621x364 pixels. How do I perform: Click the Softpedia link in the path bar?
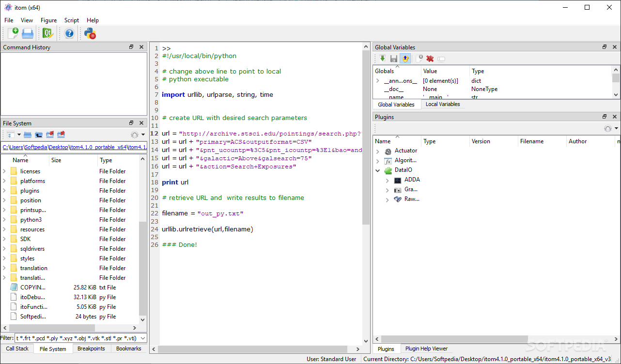click(x=36, y=147)
